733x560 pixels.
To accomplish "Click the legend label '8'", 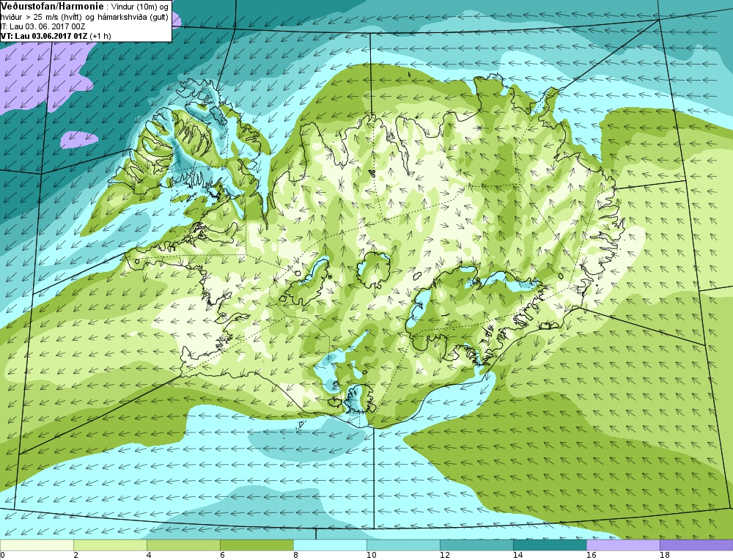I will click(x=295, y=556).
